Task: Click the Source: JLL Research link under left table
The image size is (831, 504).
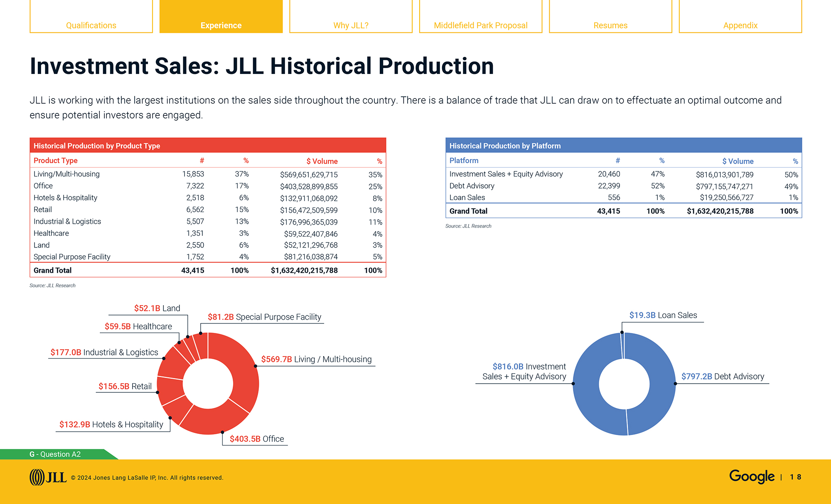Action: 52,285
